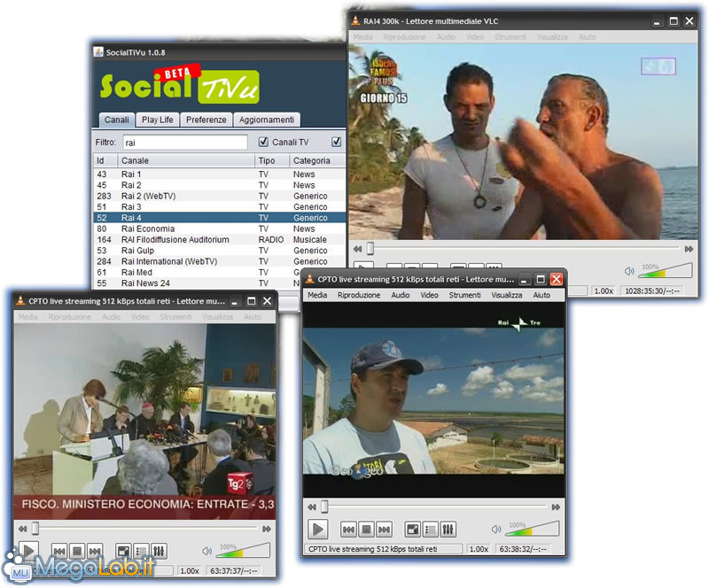Click the 1.00x speed in the Rai Tre VLC window
The height and width of the screenshot is (588, 709).
[479, 549]
